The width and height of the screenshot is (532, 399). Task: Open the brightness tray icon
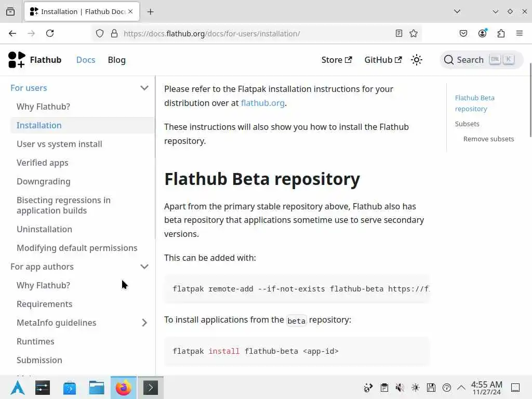(x=415, y=388)
